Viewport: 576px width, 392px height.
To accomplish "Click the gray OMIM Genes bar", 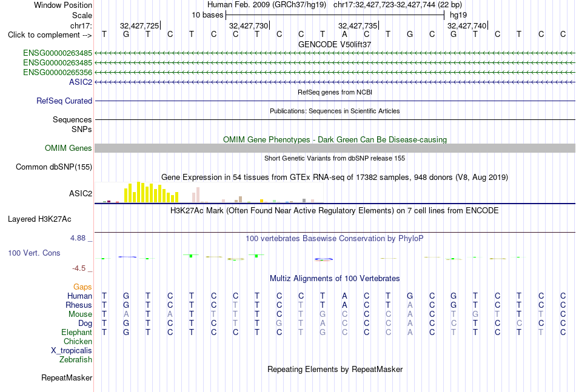I will click(x=335, y=148).
